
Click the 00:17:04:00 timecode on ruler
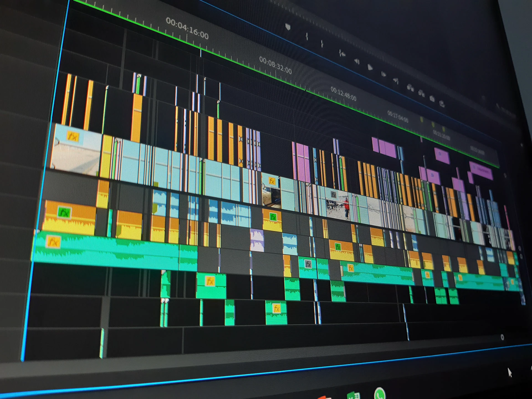(398, 117)
